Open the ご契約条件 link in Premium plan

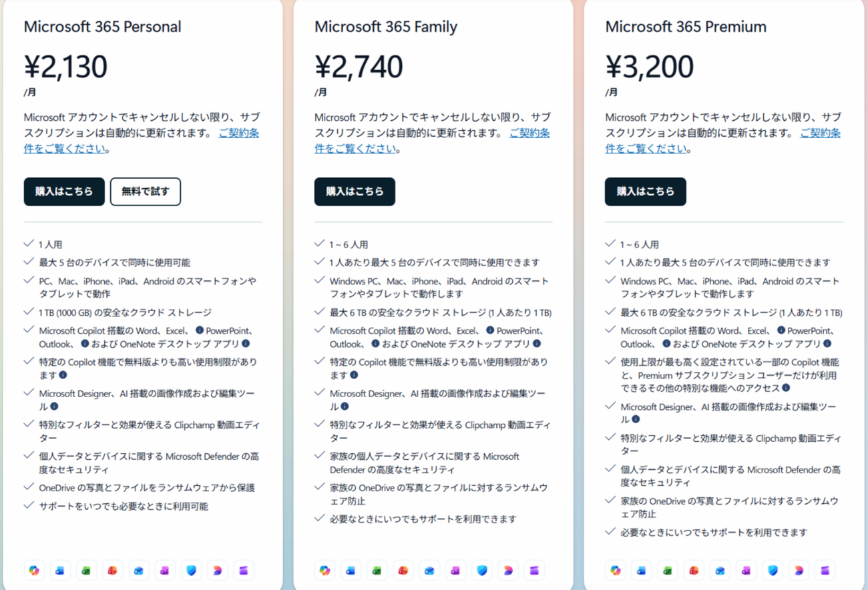tap(820, 133)
